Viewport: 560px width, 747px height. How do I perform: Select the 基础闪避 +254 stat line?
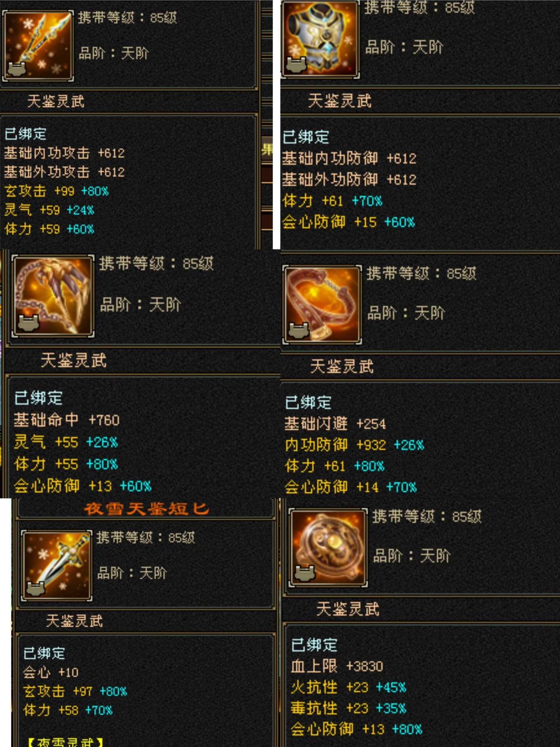click(335, 423)
